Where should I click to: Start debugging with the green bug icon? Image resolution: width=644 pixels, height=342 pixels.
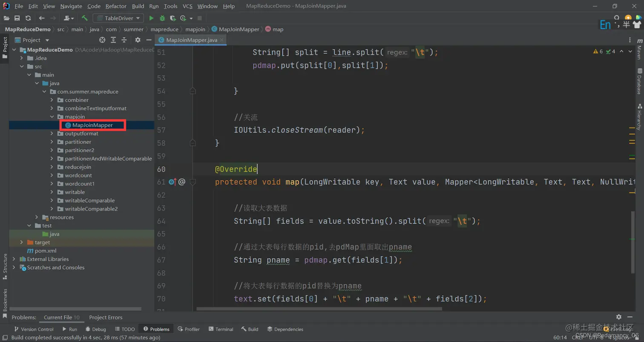click(162, 18)
